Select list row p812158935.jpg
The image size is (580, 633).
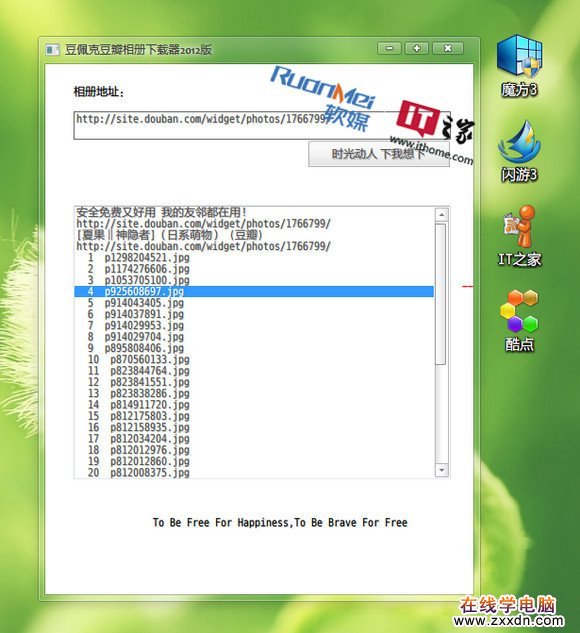tap(254, 427)
